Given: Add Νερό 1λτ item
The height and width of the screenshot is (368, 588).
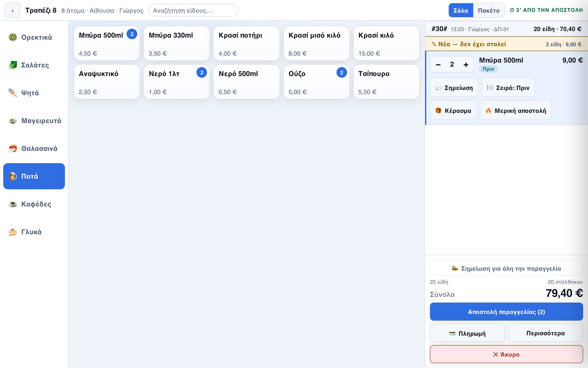Looking at the screenshot, I should pos(176,82).
